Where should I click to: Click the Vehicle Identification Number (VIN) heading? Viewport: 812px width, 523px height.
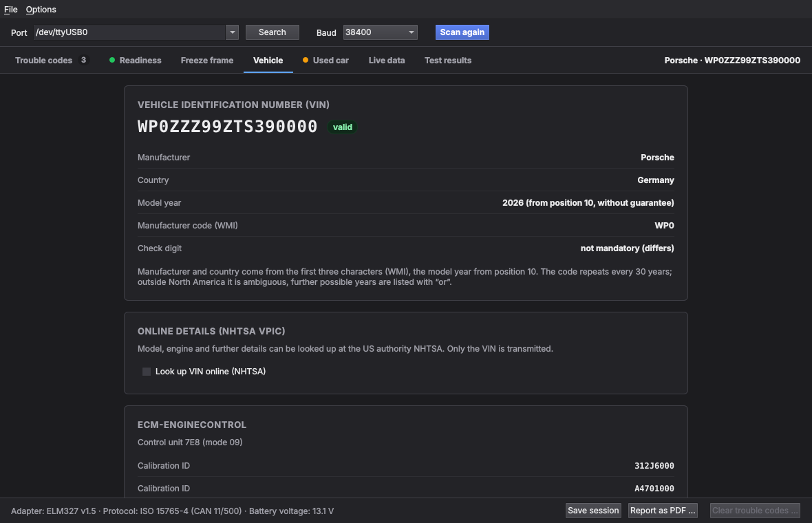pyautogui.click(x=233, y=105)
